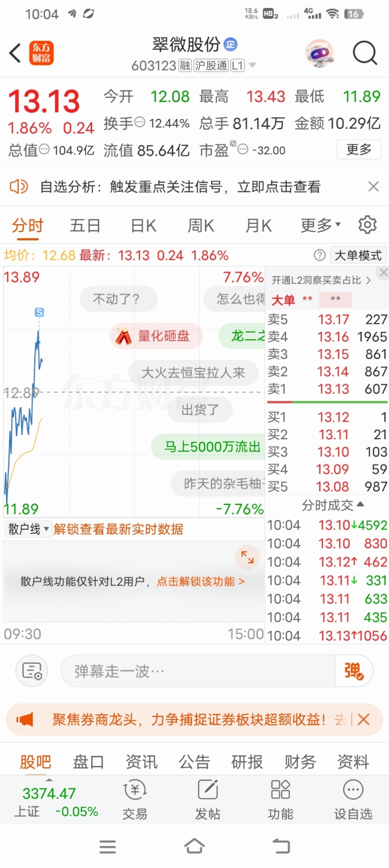The height and width of the screenshot is (868, 389).
Task: Open 盘口 tab
Action: pos(89,762)
